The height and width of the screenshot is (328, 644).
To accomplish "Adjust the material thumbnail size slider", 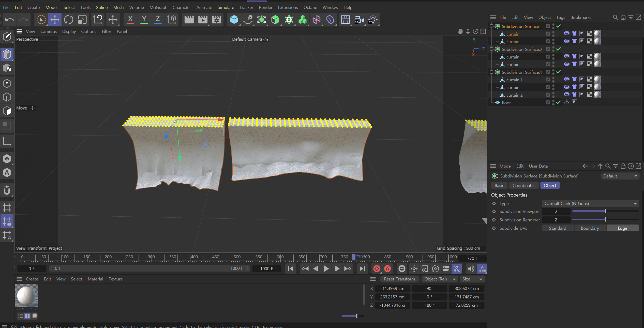I will point(353,316).
